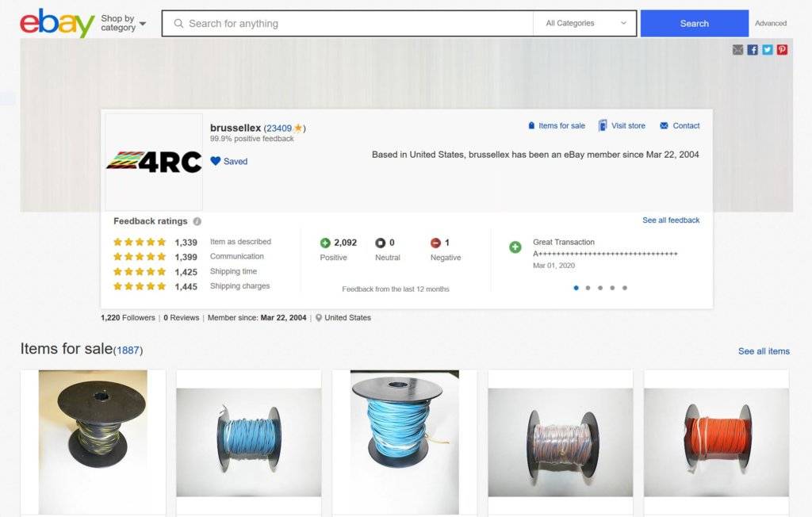
Task: Open Visit store
Action: (x=622, y=125)
